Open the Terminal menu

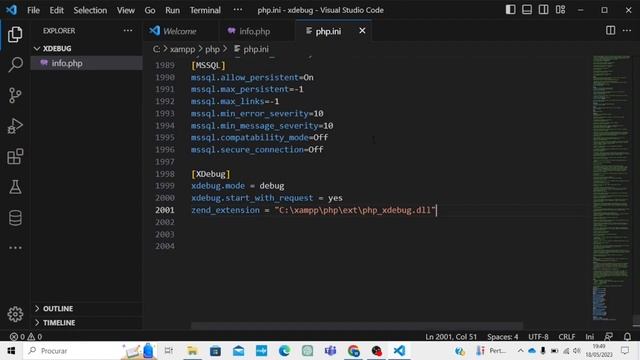tap(205, 10)
